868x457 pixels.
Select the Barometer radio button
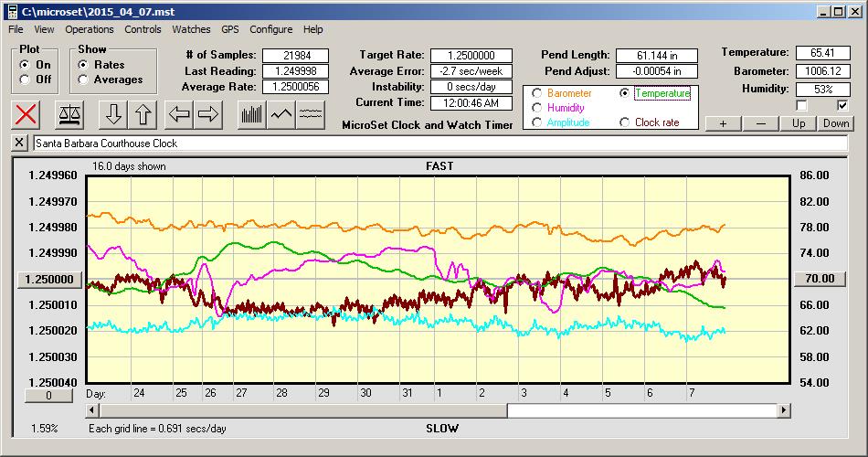(x=536, y=93)
